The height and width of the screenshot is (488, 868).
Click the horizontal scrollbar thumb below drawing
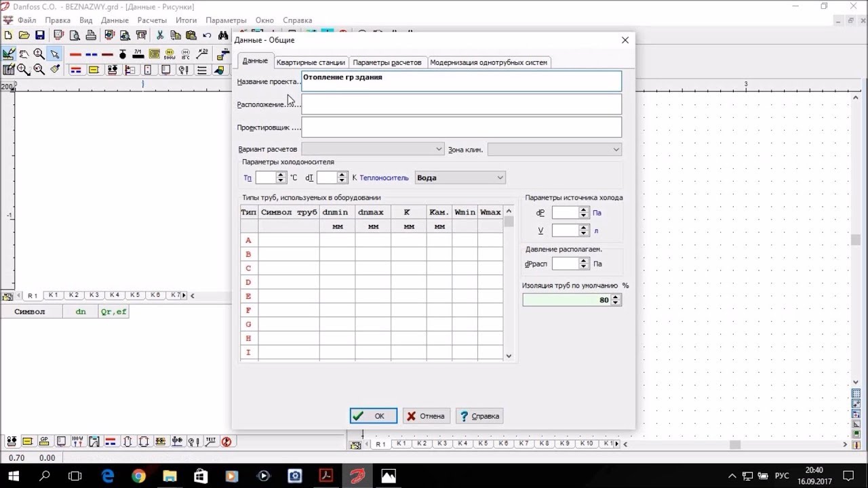coord(734,445)
